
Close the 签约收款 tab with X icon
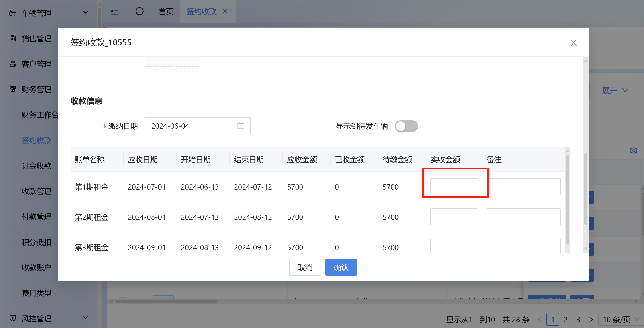pos(225,11)
